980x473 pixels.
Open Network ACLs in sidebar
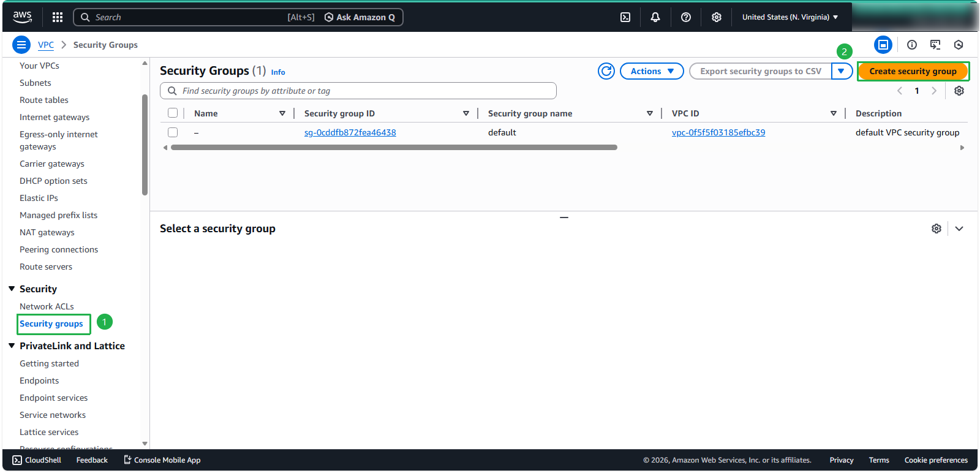tap(47, 306)
